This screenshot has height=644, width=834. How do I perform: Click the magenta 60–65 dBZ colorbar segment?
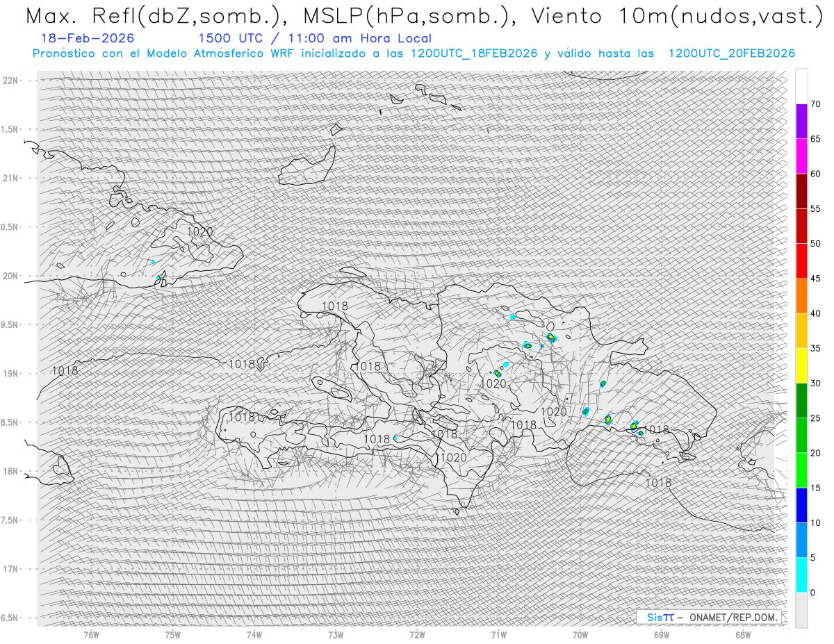(801, 156)
